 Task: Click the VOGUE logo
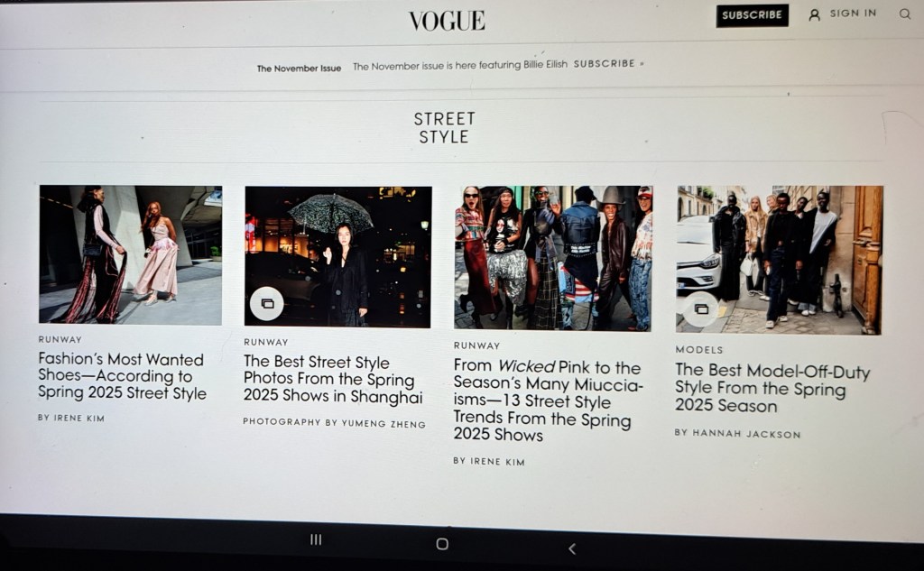click(x=447, y=22)
